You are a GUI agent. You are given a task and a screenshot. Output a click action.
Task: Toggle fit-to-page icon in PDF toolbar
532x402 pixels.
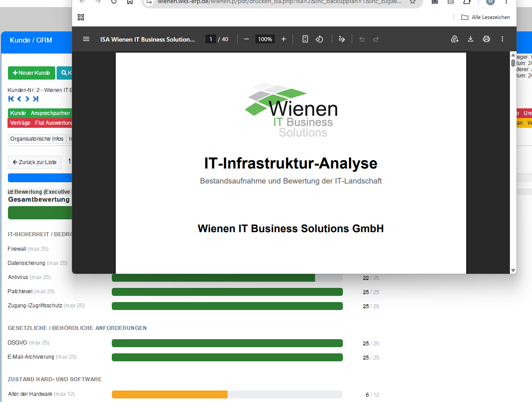tap(305, 39)
